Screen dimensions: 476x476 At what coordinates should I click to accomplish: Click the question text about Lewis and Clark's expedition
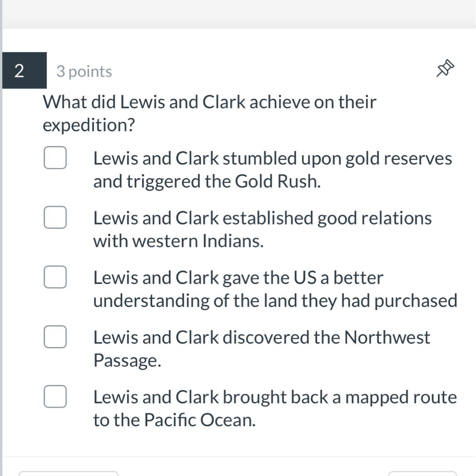coord(209,102)
